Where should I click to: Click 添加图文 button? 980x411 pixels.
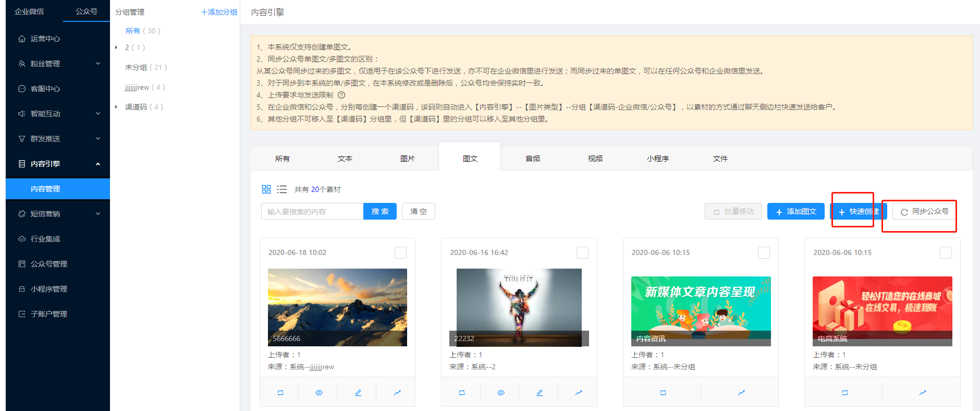(x=796, y=211)
